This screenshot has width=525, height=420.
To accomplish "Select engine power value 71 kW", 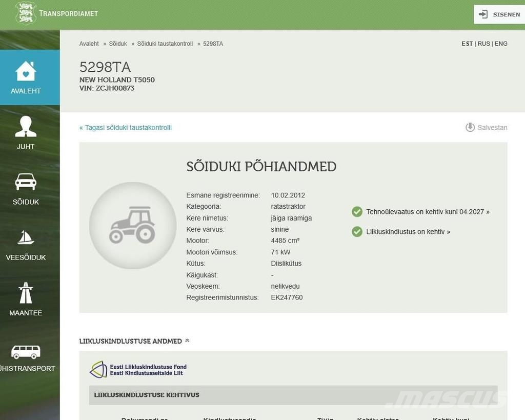I will [x=280, y=252].
